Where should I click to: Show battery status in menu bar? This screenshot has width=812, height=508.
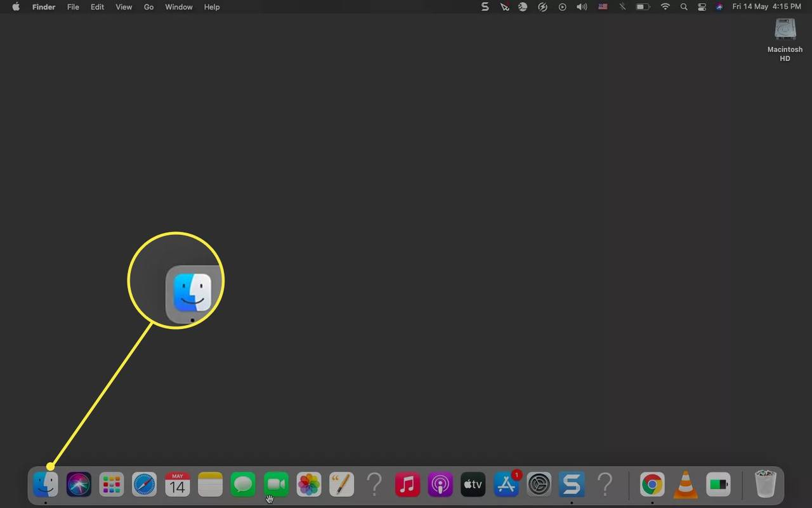click(x=643, y=7)
